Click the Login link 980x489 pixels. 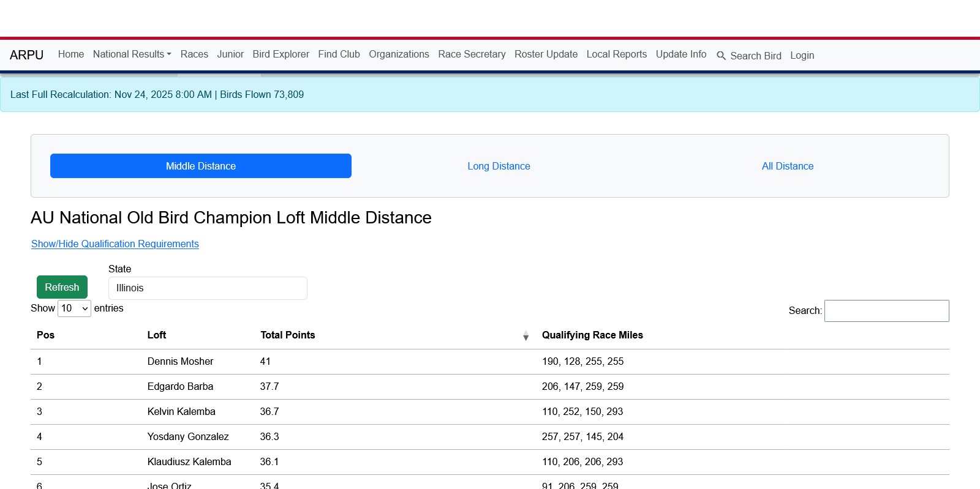tap(802, 56)
